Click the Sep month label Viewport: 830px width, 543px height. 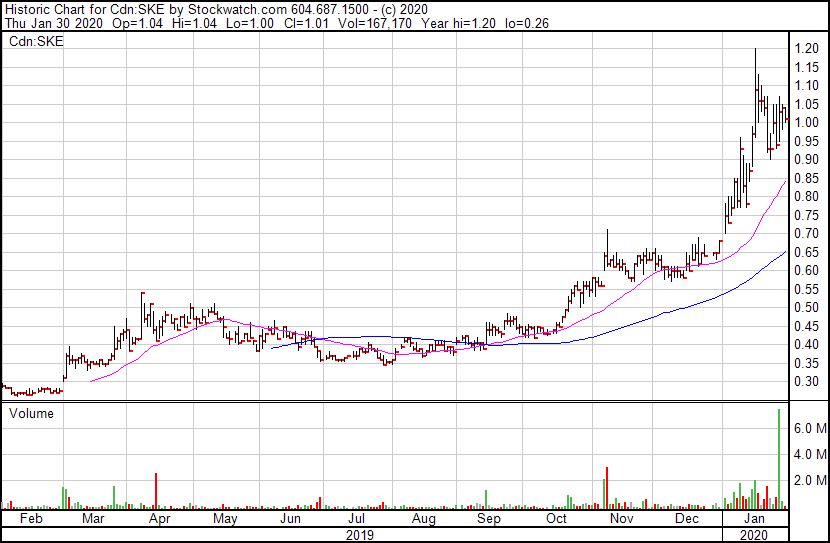[489, 518]
